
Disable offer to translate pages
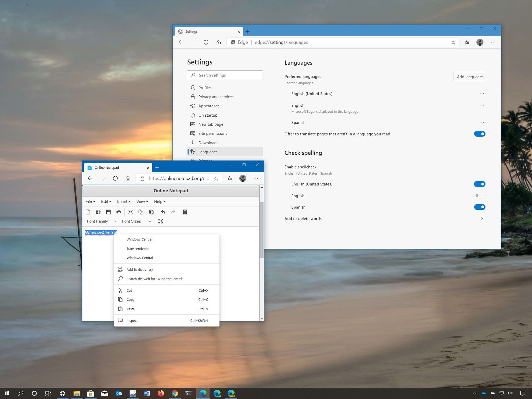point(480,134)
